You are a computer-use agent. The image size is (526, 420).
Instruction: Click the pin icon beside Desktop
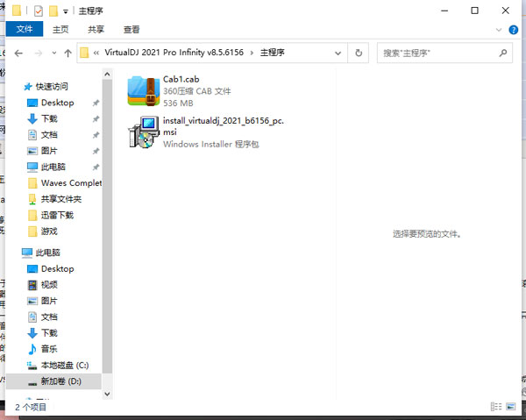96,103
